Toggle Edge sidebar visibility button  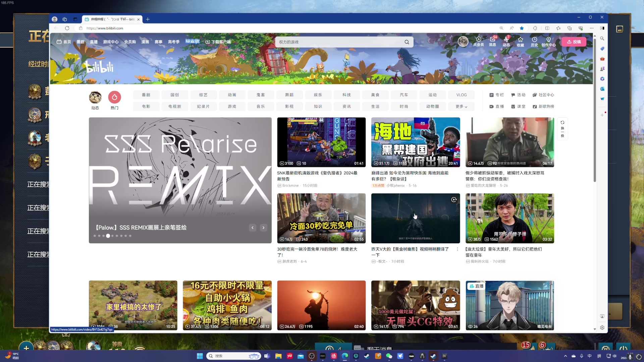point(602,28)
